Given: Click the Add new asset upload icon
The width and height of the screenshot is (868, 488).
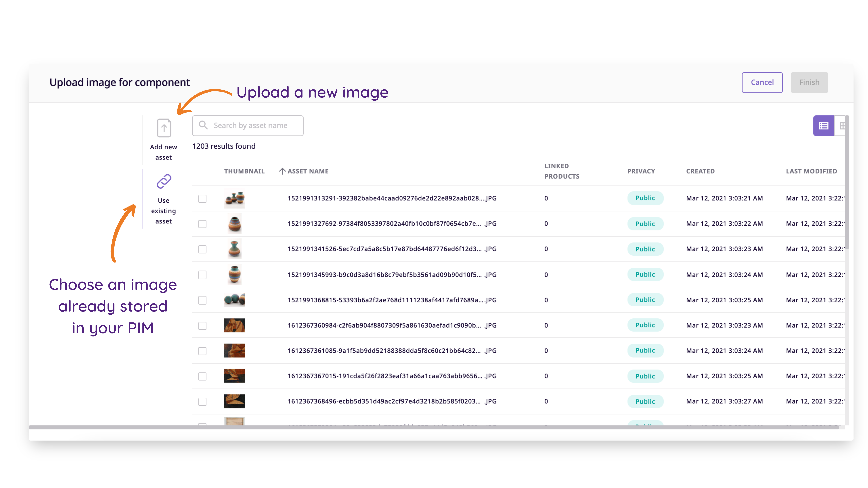Looking at the screenshot, I should point(164,128).
